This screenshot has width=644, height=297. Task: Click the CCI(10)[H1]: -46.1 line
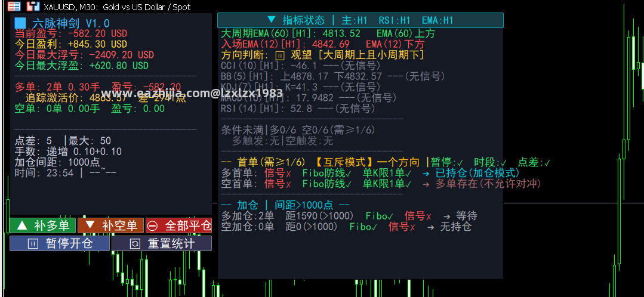301,66
